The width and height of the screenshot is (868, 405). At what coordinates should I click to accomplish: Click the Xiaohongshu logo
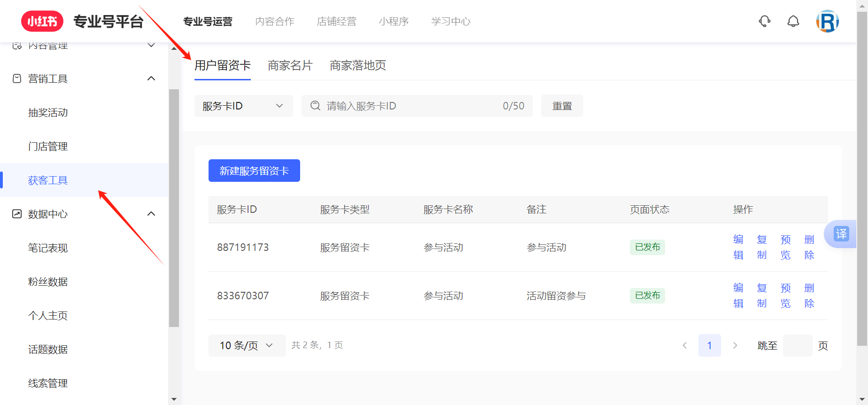42,21
